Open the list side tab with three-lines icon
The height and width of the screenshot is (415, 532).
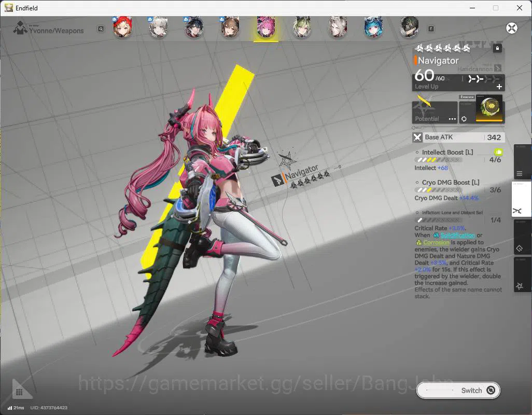click(x=522, y=162)
